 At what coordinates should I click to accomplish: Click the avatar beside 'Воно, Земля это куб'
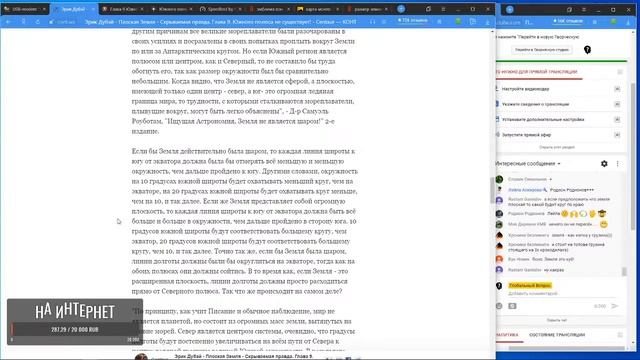pyautogui.click(x=499, y=259)
